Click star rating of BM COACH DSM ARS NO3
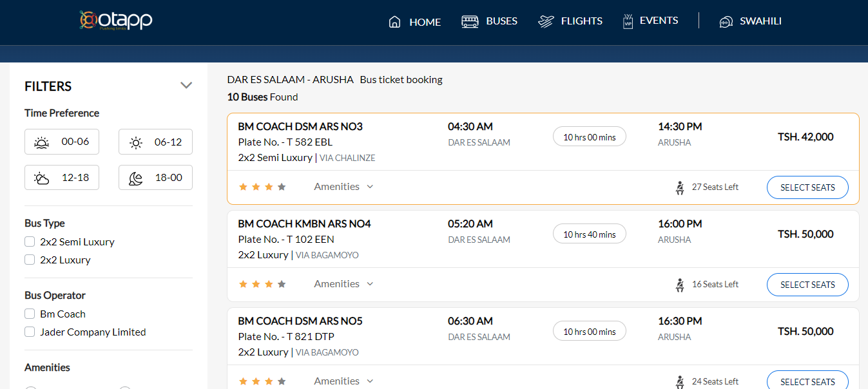Screen dimensions: 868x389 (x=262, y=187)
